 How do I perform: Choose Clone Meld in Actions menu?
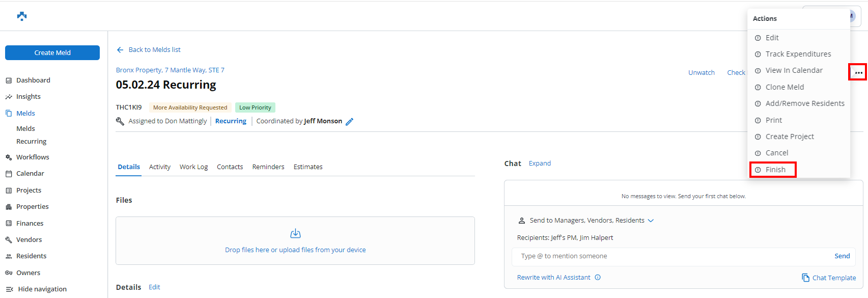[x=785, y=87]
